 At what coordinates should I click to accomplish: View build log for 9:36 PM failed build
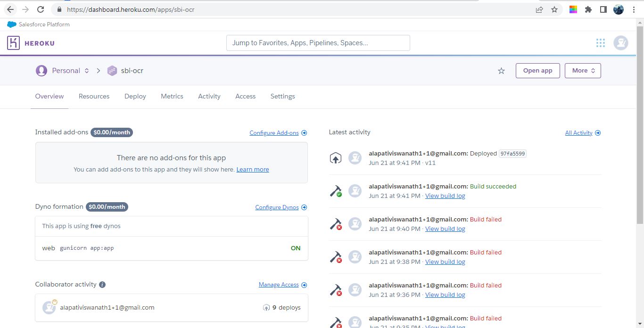click(x=445, y=295)
